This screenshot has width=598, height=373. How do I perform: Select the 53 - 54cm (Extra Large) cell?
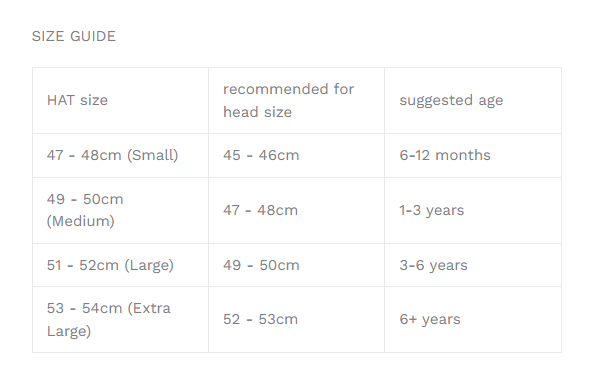pyautogui.click(x=121, y=320)
